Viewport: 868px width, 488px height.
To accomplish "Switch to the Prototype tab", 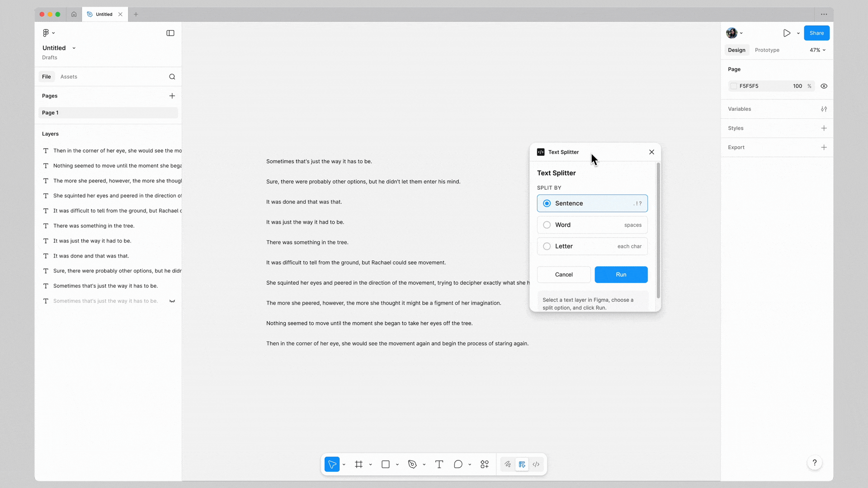I will (767, 50).
